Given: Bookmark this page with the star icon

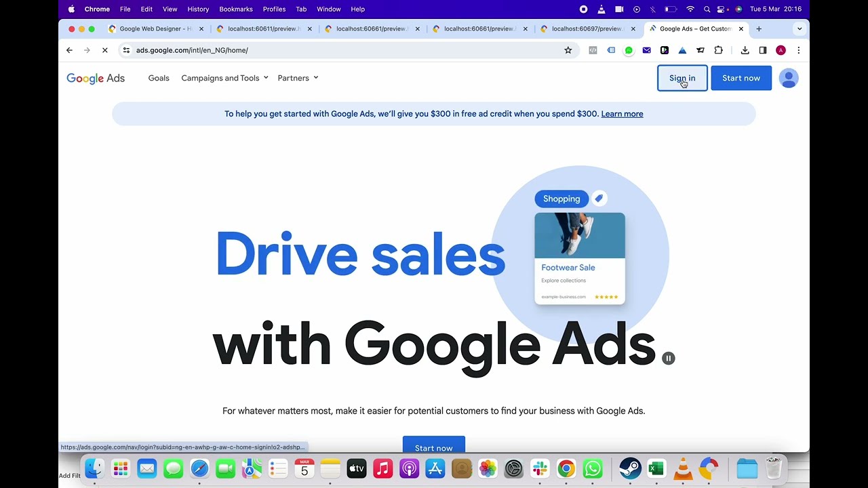Looking at the screenshot, I should click(568, 50).
